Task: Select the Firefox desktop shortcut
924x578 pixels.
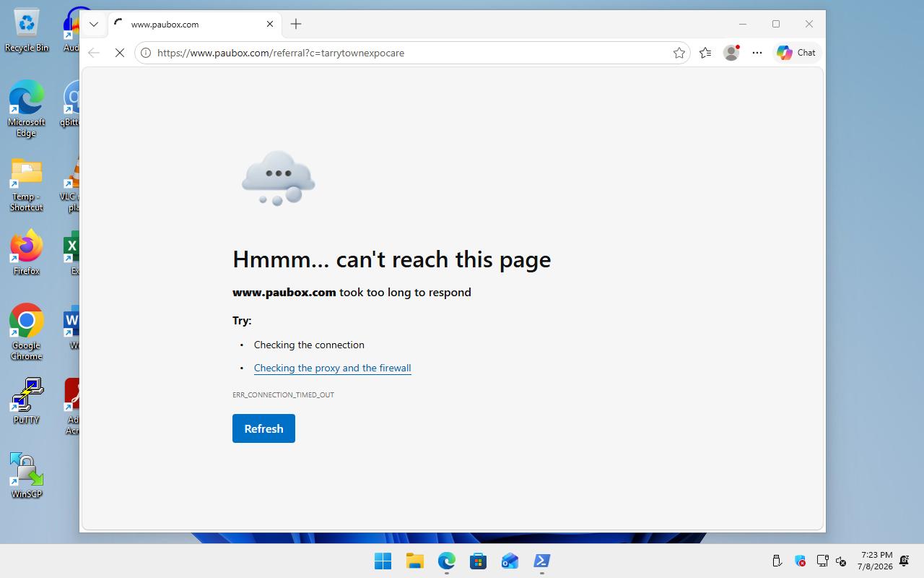Action: (27, 253)
